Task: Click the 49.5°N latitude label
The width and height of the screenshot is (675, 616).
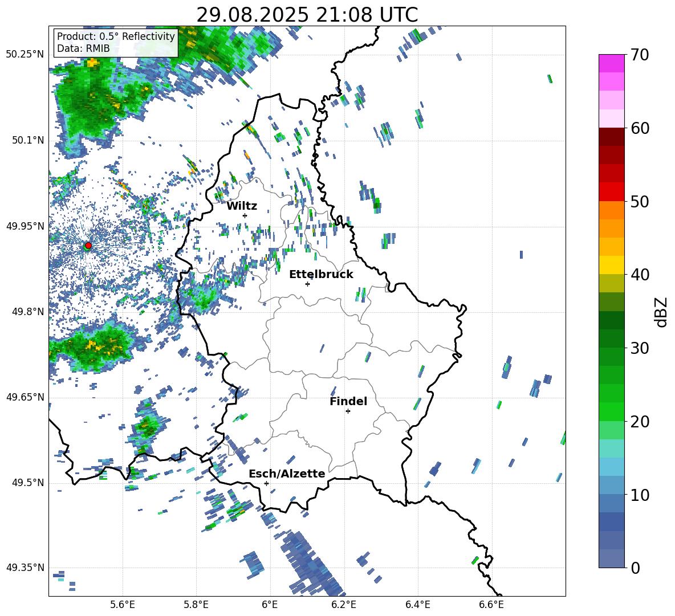Action: pos(27,482)
